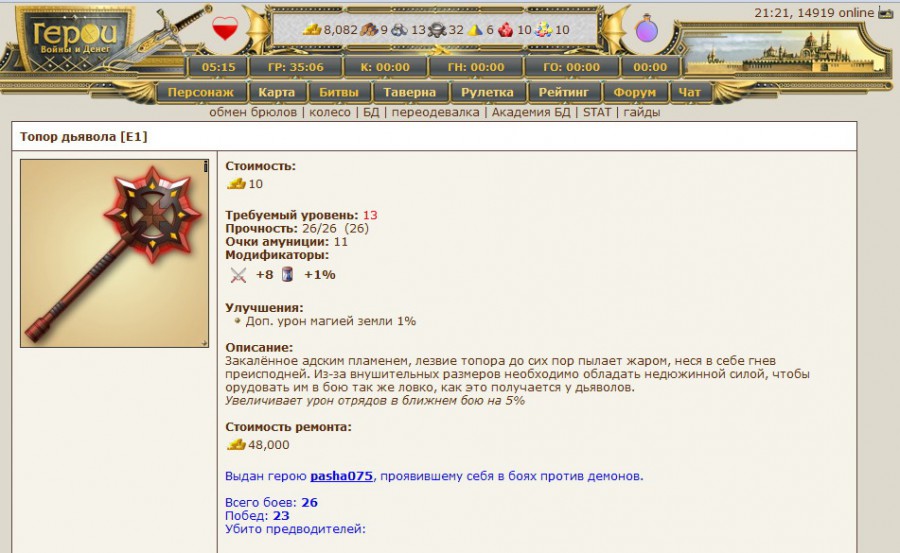Click the small info mark on the artifact image
900x553 pixels.
point(205,166)
